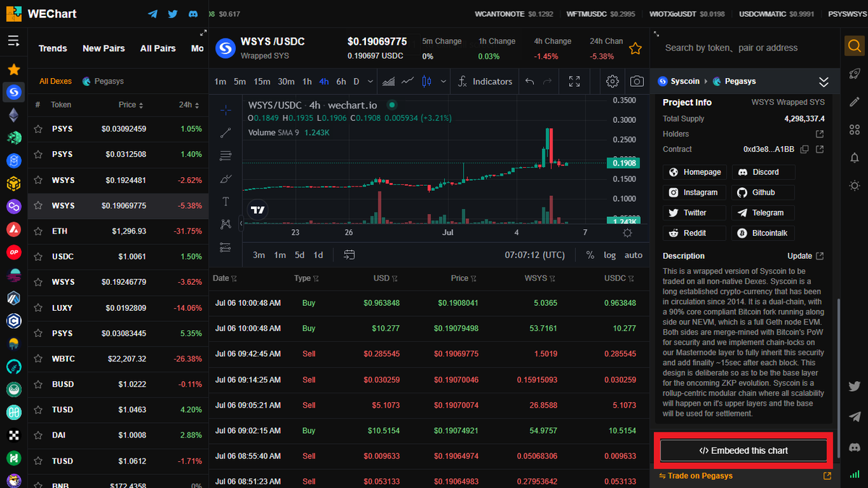868x488 pixels.
Task: Select the Optimism OP chain icon
Action: [x=14, y=252]
